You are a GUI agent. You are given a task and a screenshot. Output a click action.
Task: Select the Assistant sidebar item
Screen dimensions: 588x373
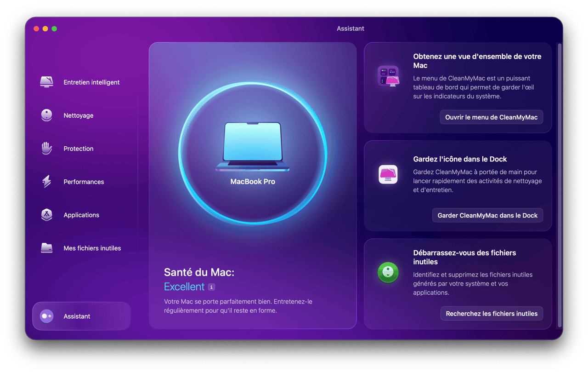82,316
